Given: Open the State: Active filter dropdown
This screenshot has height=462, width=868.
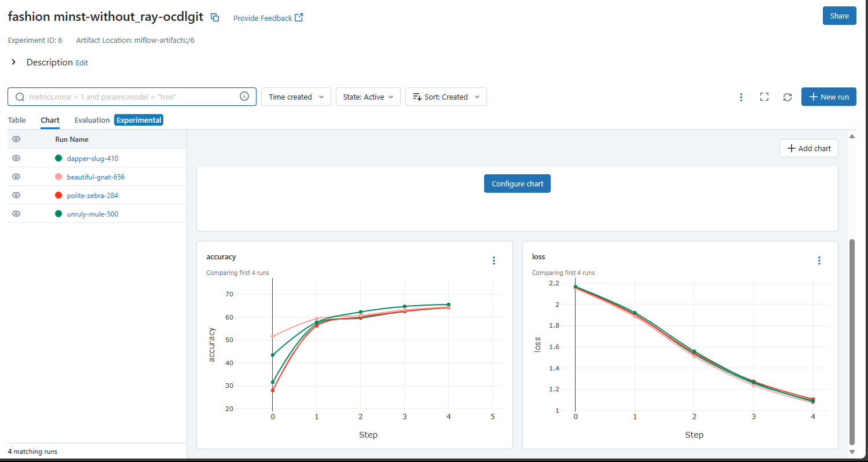Looking at the screenshot, I should point(368,97).
